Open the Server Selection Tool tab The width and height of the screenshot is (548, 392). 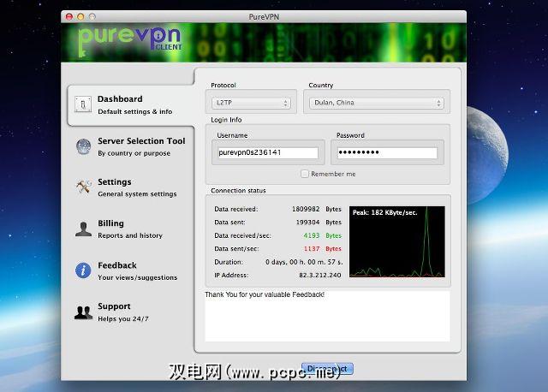pyautogui.click(x=130, y=146)
